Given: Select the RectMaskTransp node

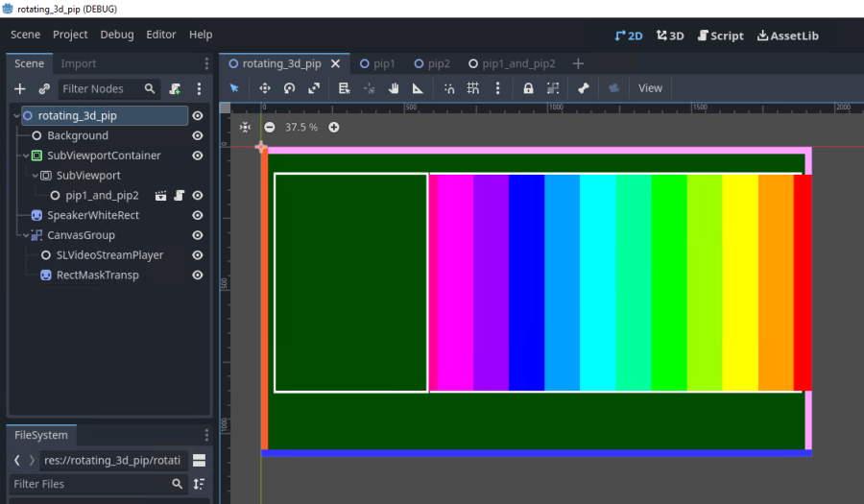Looking at the screenshot, I should pyautogui.click(x=98, y=275).
